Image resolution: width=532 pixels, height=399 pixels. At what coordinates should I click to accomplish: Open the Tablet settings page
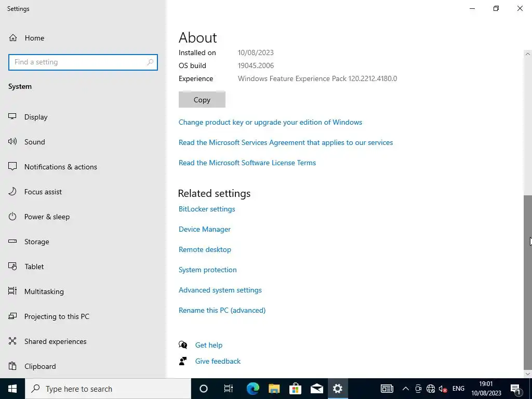pos(34,267)
